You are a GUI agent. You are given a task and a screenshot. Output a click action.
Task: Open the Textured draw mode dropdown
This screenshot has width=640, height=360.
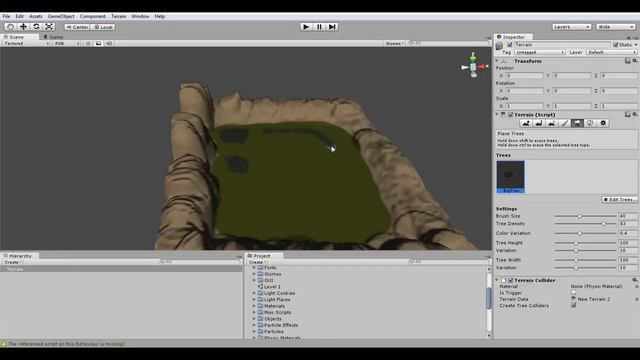click(x=26, y=43)
